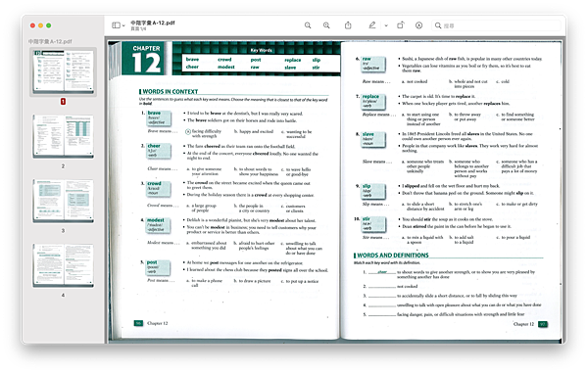
Task: Click the key word 'slip' box
Action: 373,191
